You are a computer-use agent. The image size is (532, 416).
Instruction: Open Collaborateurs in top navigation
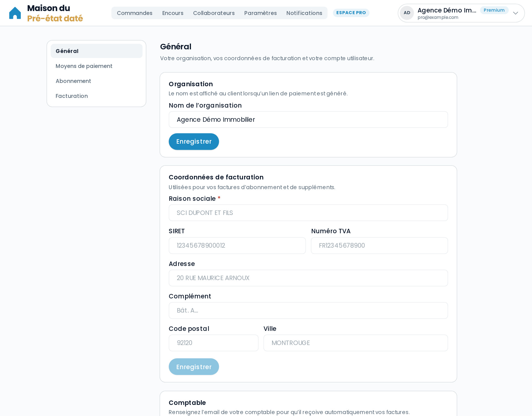[214, 13]
